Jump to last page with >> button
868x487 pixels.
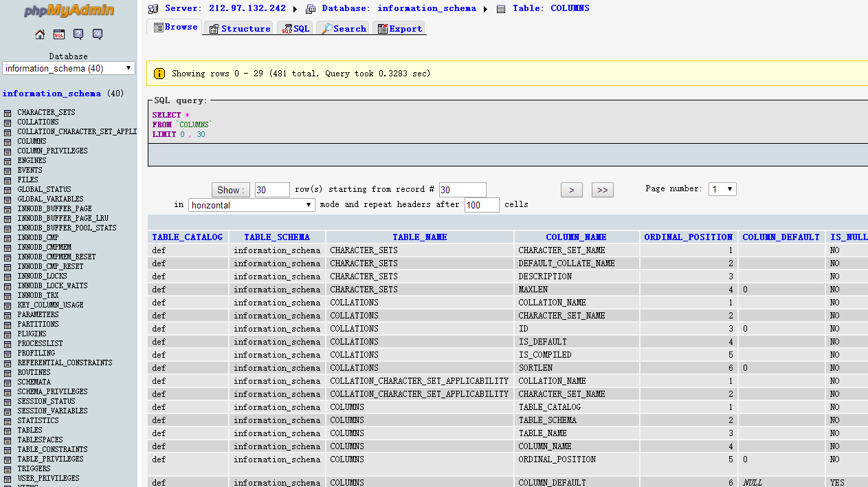602,190
